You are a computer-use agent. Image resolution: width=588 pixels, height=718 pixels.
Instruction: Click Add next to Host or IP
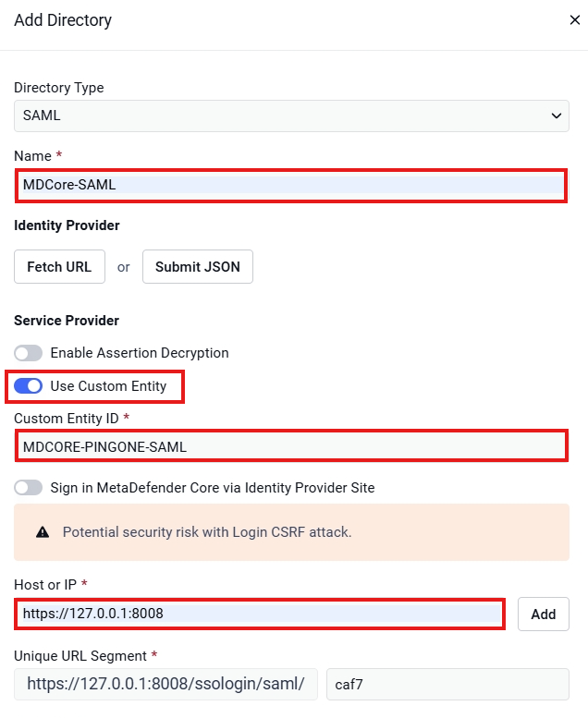pyautogui.click(x=544, y=615)
